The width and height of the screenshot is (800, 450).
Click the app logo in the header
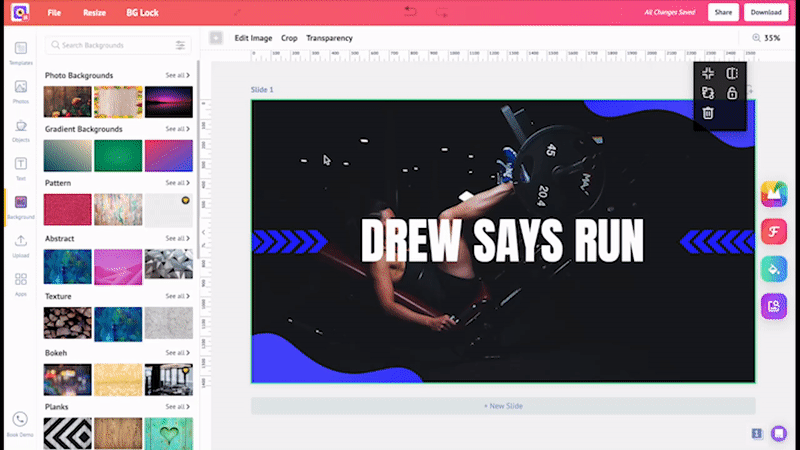coord(20,12)
